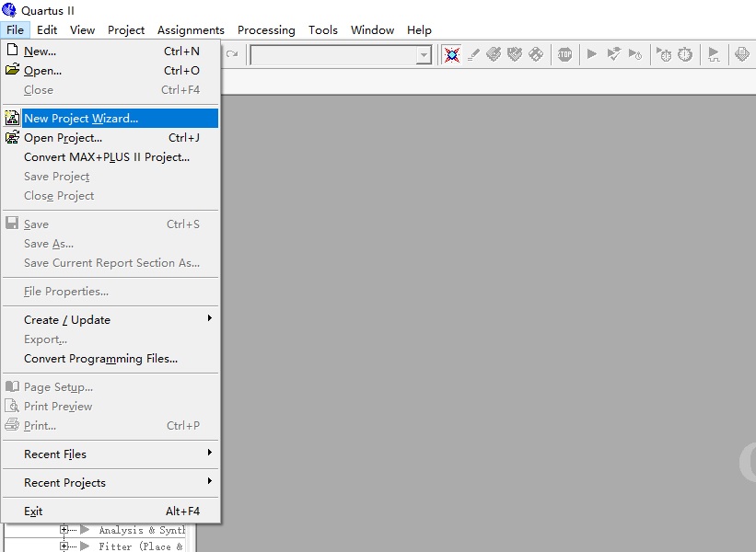Open the Pin Planner toolbar icon

pyautogui.click(x=494, y=54)
